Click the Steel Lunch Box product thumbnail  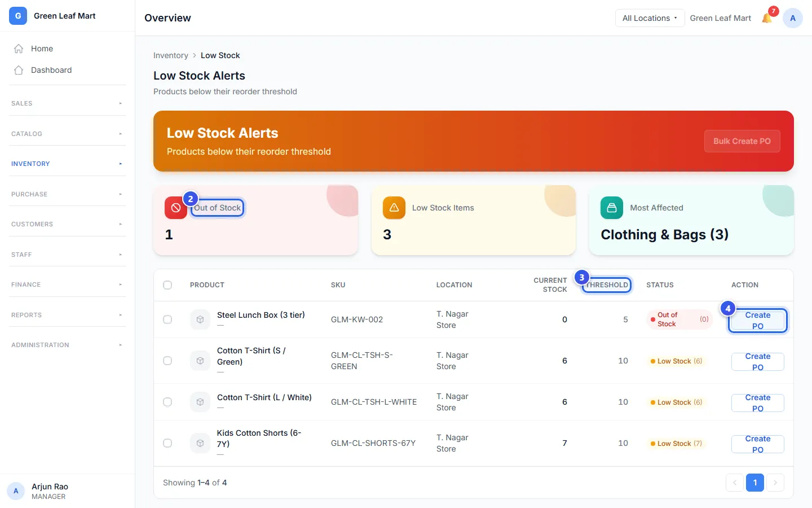pos(200,319)
